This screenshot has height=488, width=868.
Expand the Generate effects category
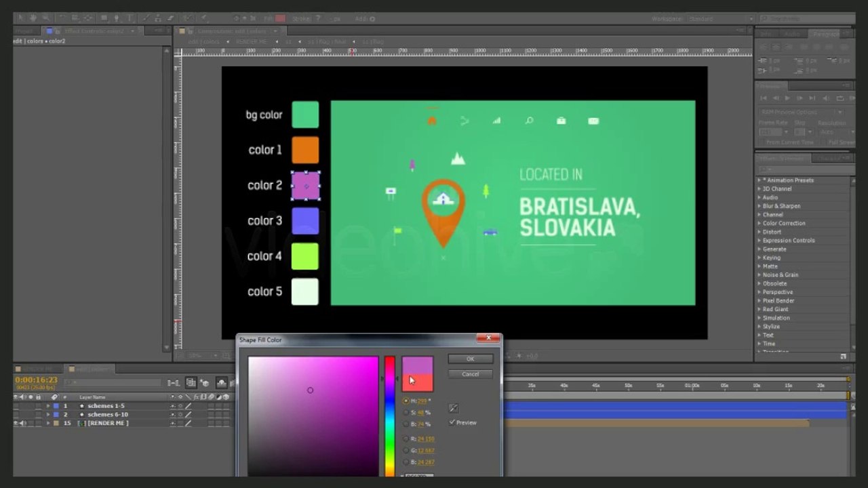759,249
